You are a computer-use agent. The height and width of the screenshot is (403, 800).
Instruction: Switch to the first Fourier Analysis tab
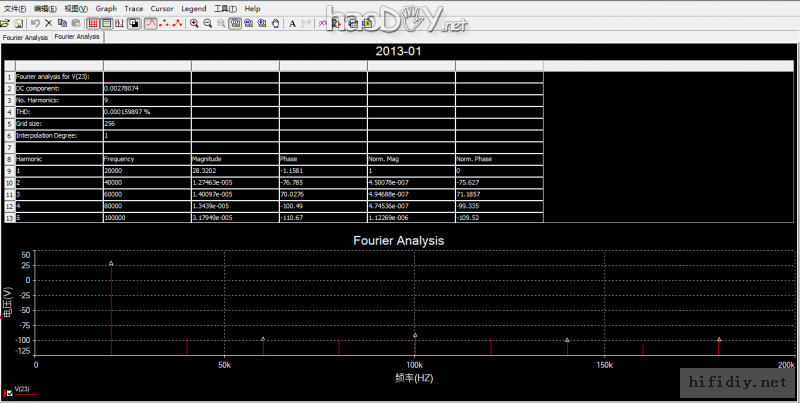[25, 37]
